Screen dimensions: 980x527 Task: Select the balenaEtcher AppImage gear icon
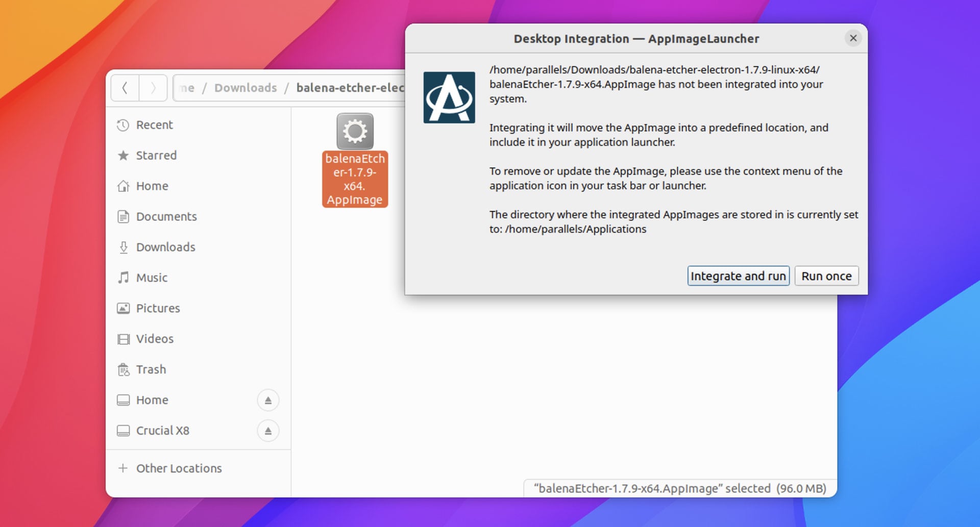pyautogui.click(x=355, y=132)
